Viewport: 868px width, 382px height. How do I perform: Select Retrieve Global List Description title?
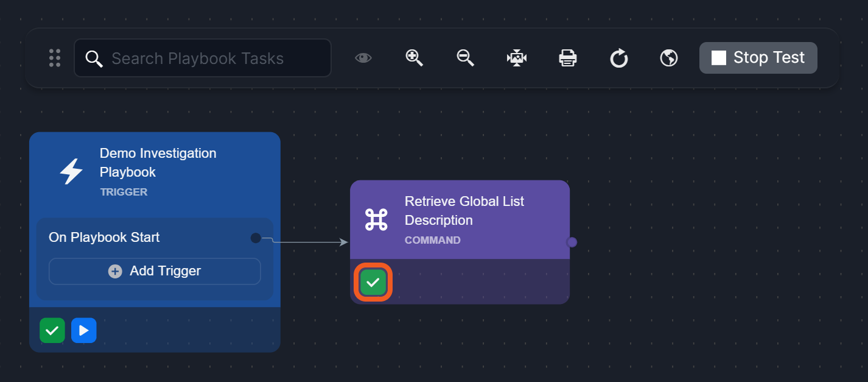tap(464, 211)
